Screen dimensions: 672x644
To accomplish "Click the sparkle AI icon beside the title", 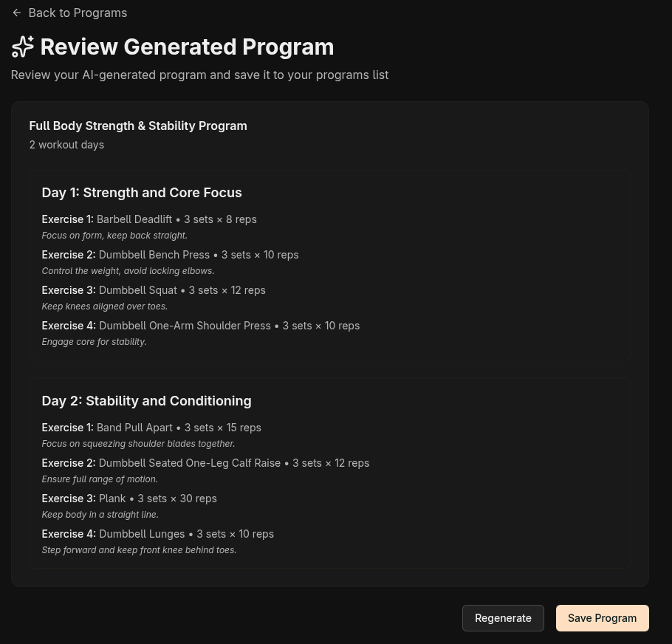I will (x=22, y=47).
